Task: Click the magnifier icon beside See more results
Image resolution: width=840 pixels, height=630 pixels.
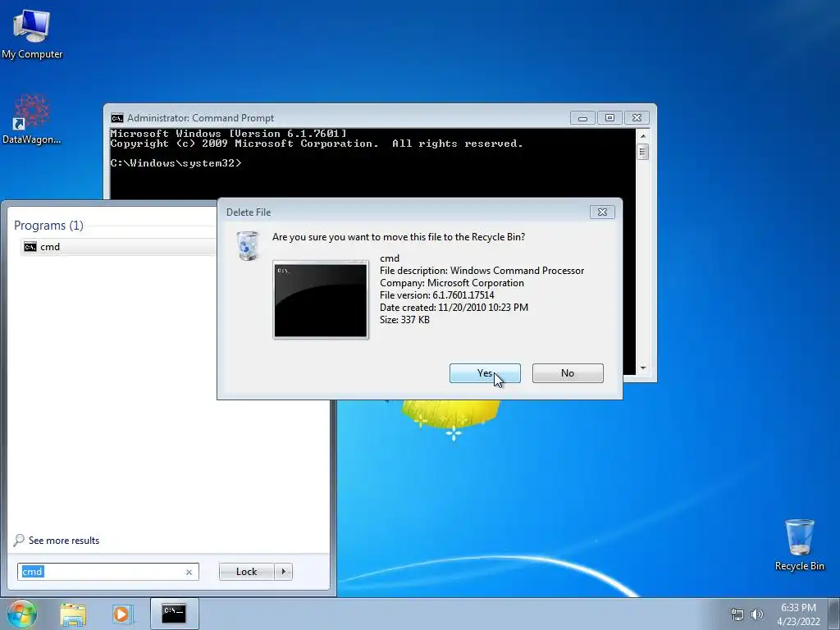Action: pos(19,540)
